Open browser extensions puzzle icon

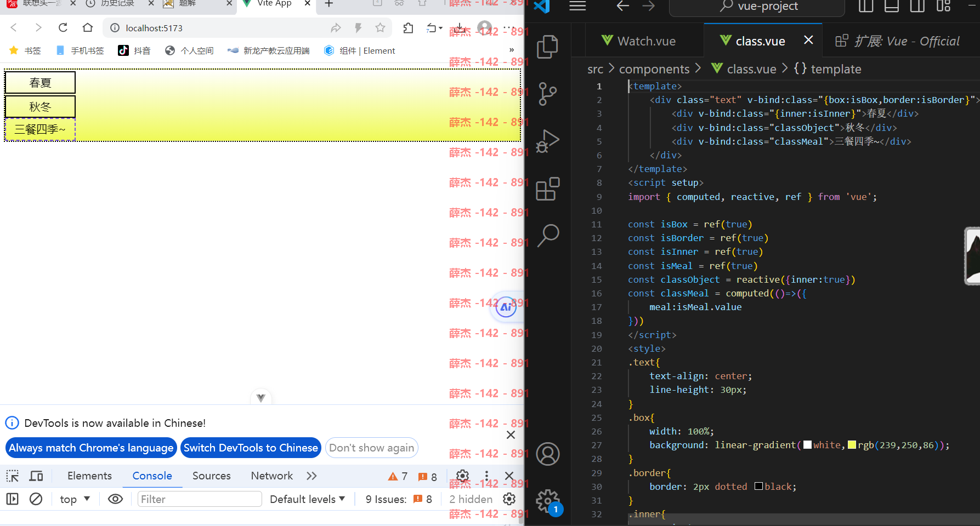point(408,28)
